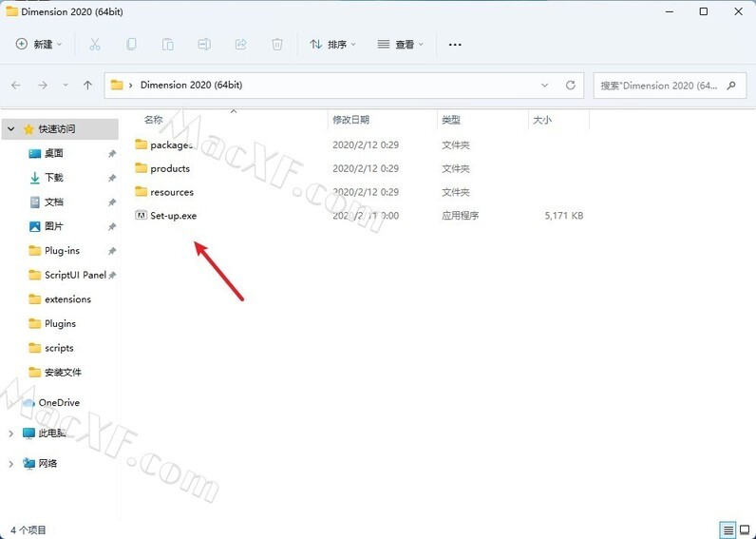Expand the 网络 (Network) node

(11, 464)
